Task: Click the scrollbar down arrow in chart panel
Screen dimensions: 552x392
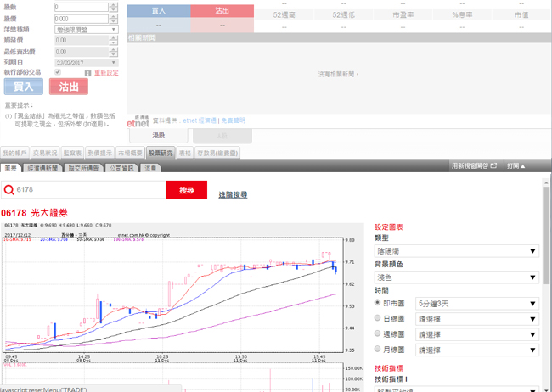Action: [x=546, y=389]
